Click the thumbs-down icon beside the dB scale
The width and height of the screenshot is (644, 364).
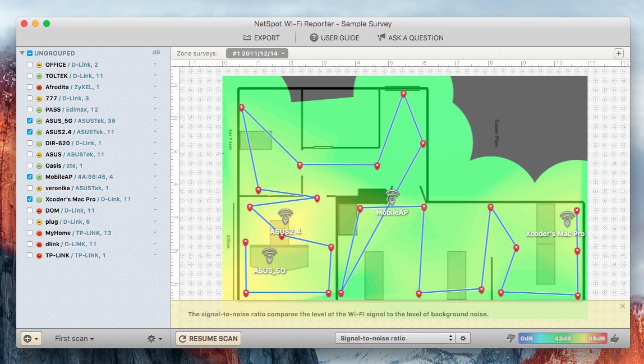(510, 338)
